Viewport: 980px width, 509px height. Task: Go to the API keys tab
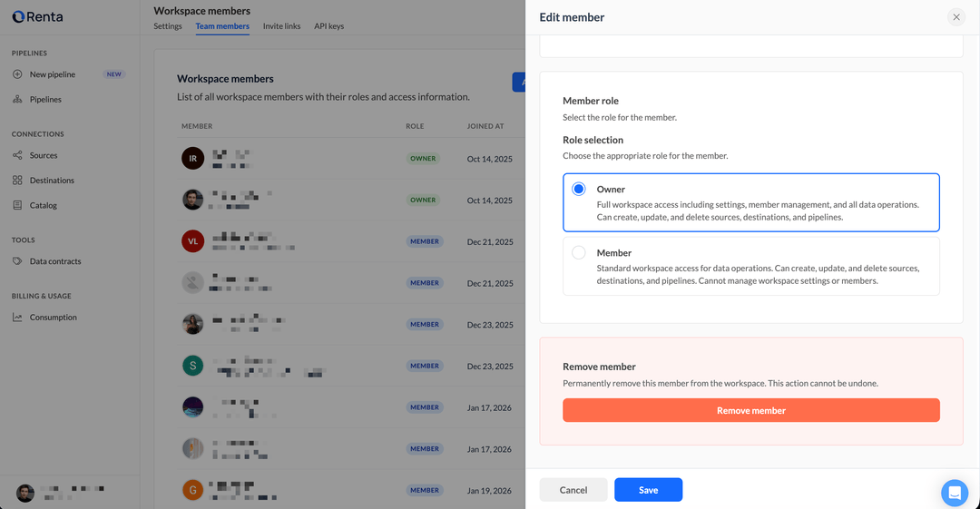[x=328, y=26]
